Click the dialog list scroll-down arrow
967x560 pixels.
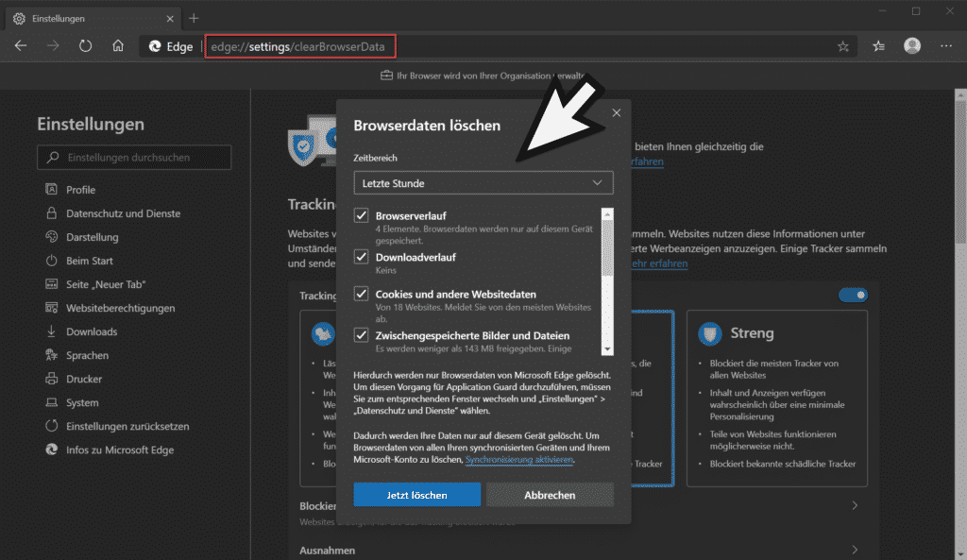click(607, 349)
